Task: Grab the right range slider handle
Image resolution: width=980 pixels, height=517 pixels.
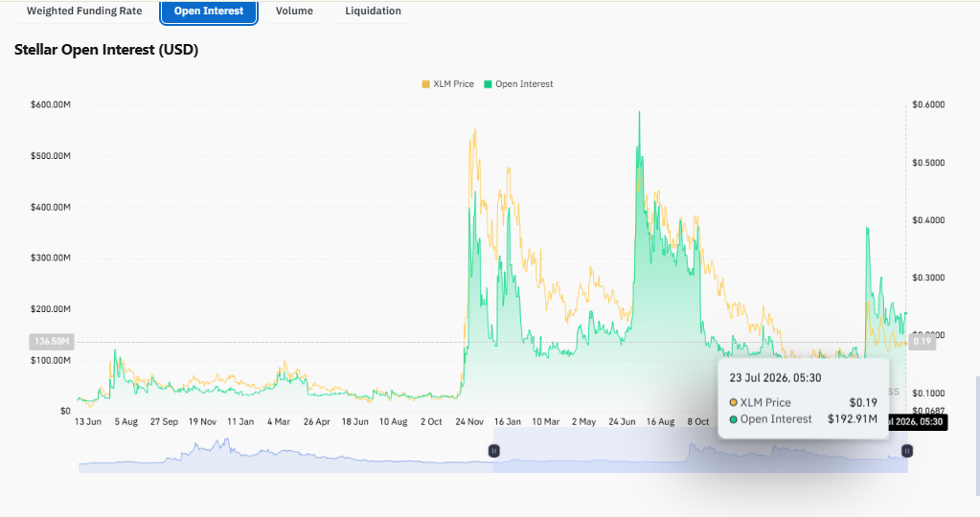Action: click(x=907, y=451)
